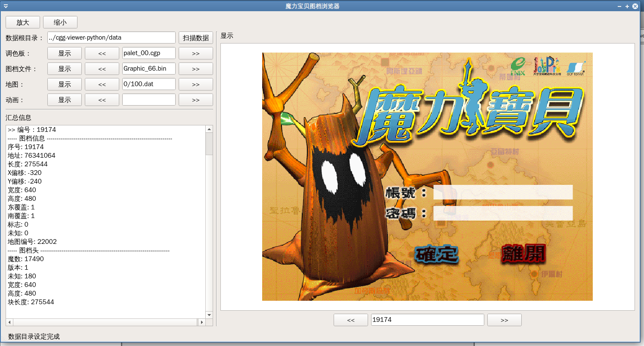Click 显示 button in 动画 row
The width and height of the screenshot is (644, 346).
(65, 100)
